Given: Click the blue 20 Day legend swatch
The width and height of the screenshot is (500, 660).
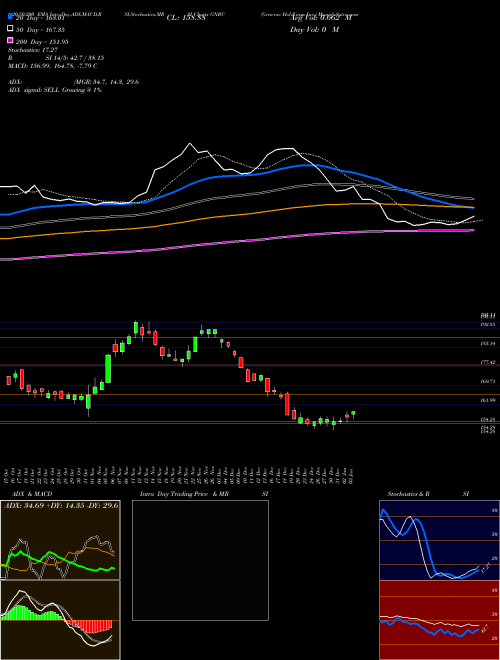Looking at the screenshot, I should tap(10, 16).
